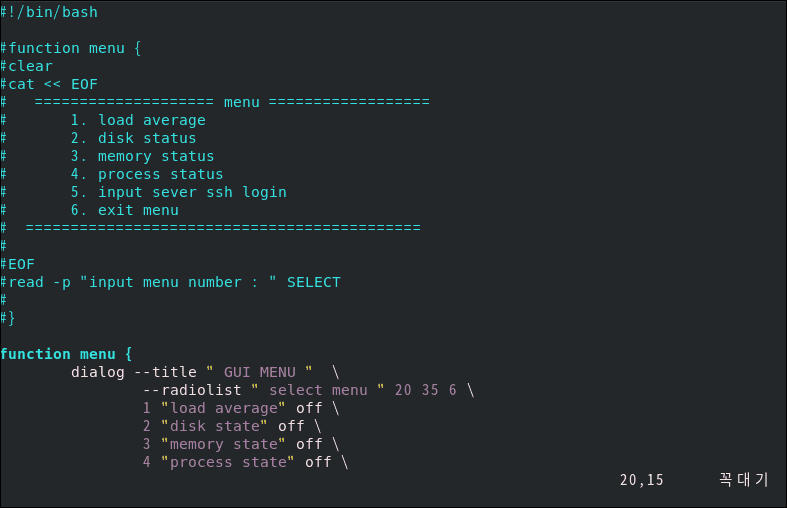Click the '3. memory status' comment text

[142, 156]
